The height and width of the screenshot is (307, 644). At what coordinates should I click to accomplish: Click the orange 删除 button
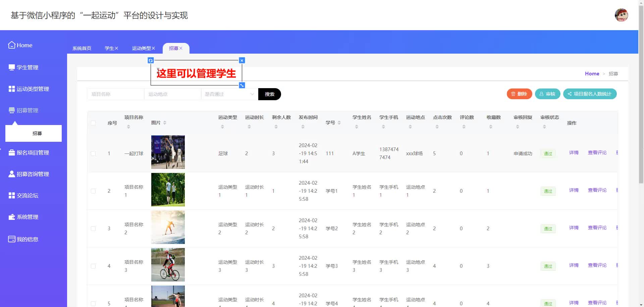click(519, 94)
